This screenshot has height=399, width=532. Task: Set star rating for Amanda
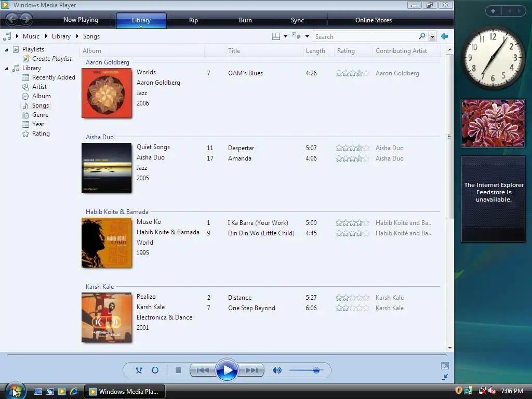(352, 158)
